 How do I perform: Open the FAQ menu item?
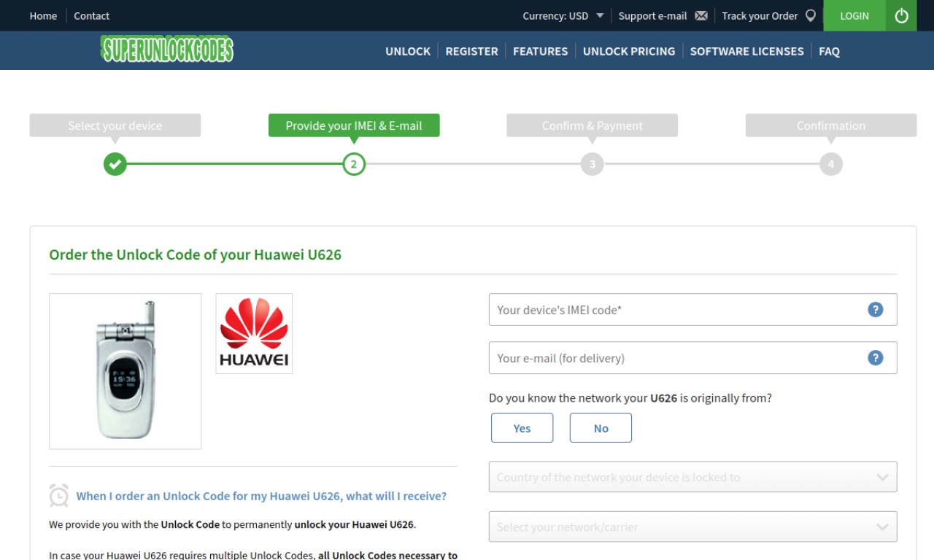tap(829, 51)
